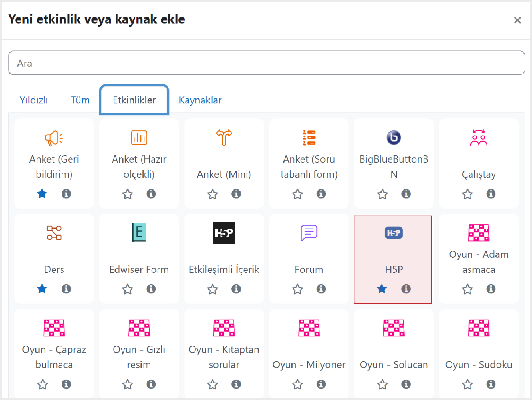This screenshot has width=532, height=400.
Task: Choose the Çalıştay workshop icon
Action: tap(479, 138)
